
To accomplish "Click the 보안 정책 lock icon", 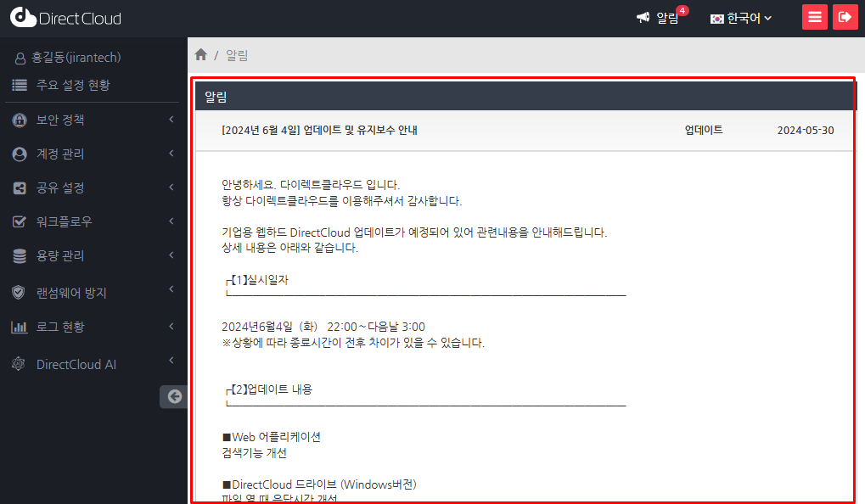I will coord(20,120).
